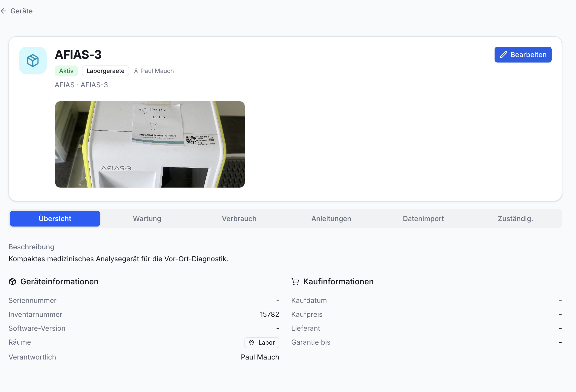Switch to the Datenimport tab
Viewport: 576px width, 392px height.
[x=423, y=219]
